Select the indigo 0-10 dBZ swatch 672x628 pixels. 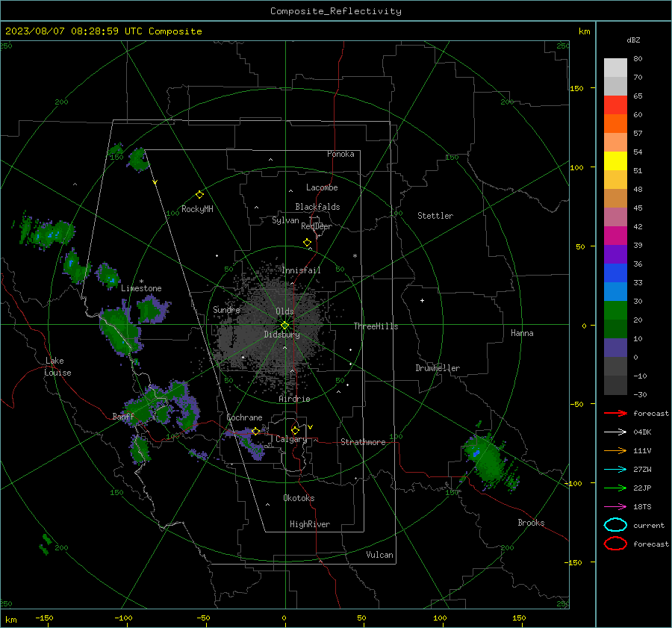click(x=615, y=348)
